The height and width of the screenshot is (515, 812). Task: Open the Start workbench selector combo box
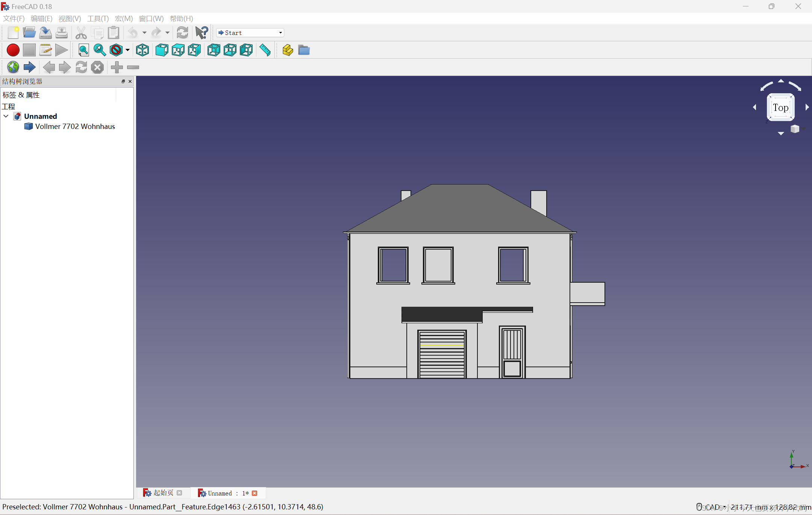[250, 33]
